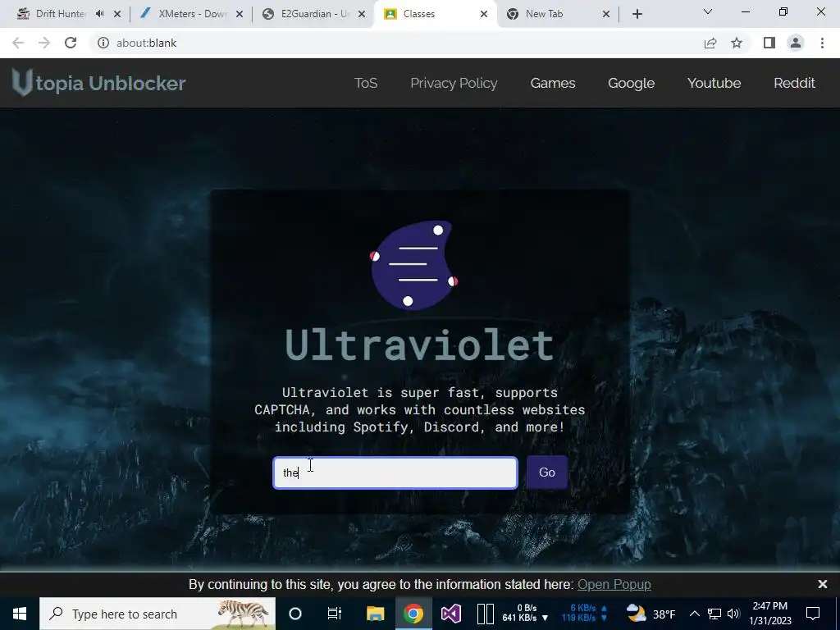Open Google from the navbar
The width and height of the screenshot is (840, 630).
coord(631,83)
